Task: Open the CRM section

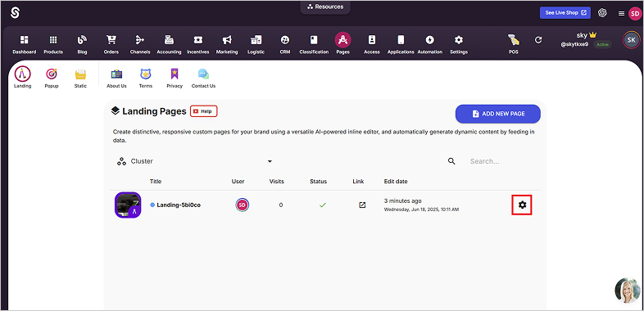Action: (285, 44)
